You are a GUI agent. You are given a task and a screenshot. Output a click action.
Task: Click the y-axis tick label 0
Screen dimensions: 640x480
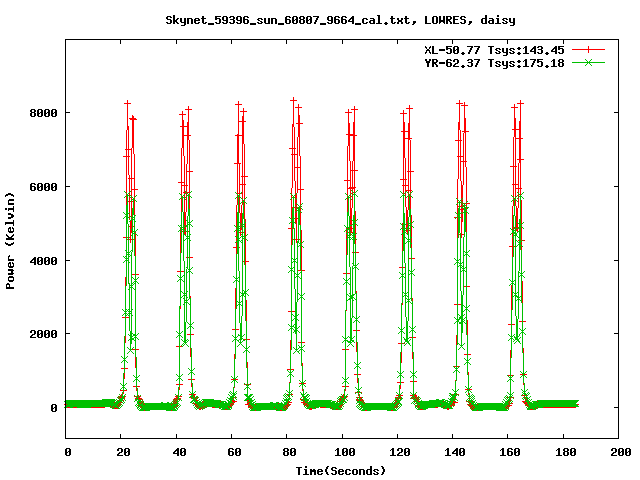(54, 408)
